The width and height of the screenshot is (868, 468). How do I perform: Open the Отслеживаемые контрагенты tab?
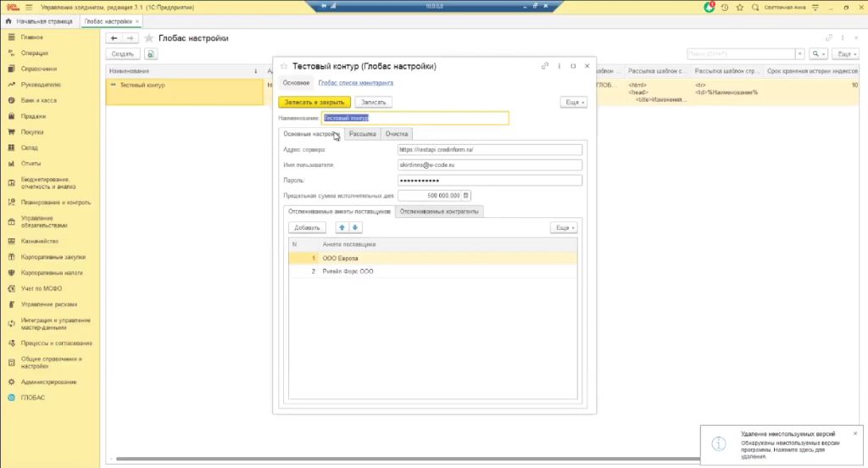(439, 211)
